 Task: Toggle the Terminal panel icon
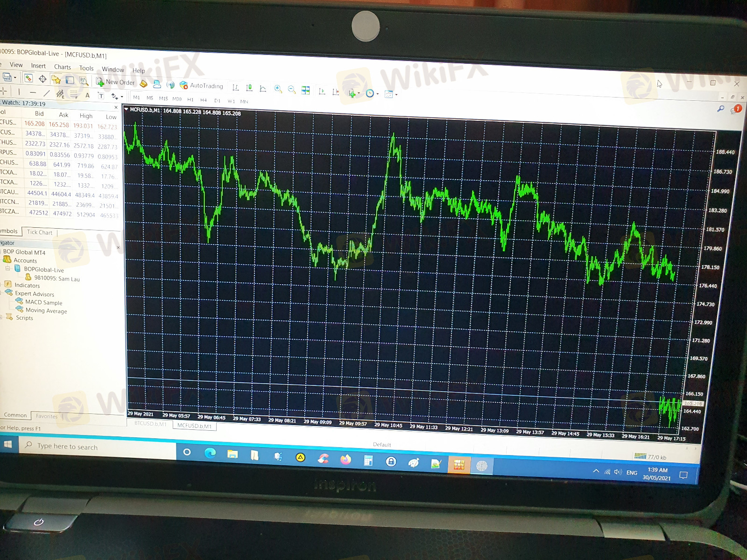coord(70,80)
